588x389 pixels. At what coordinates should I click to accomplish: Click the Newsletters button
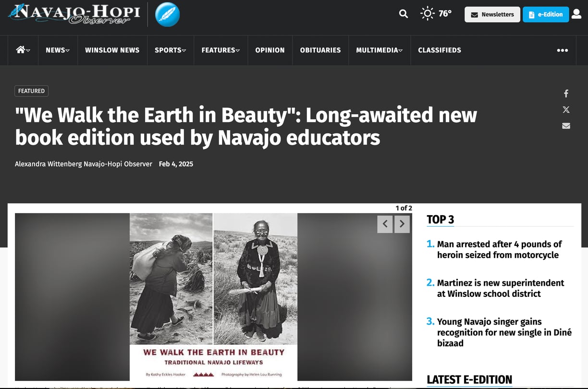pyautogui.click(x=492, y=14)
